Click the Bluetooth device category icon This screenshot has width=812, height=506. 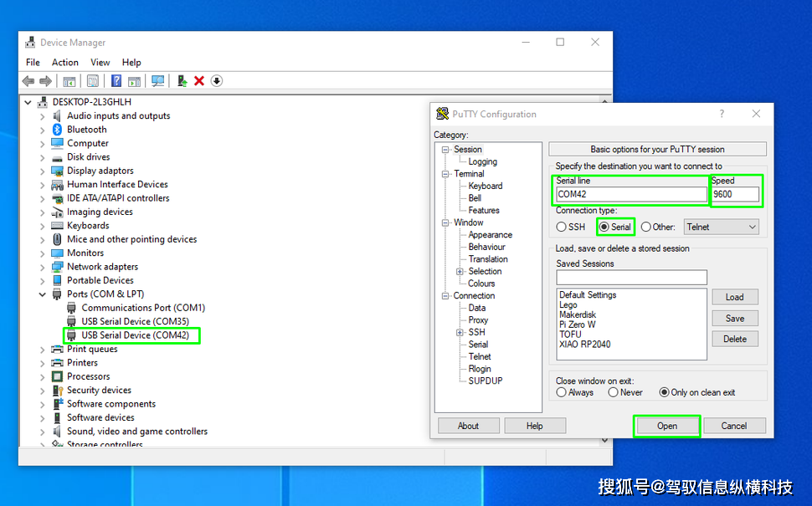click(x=58, y=130)
